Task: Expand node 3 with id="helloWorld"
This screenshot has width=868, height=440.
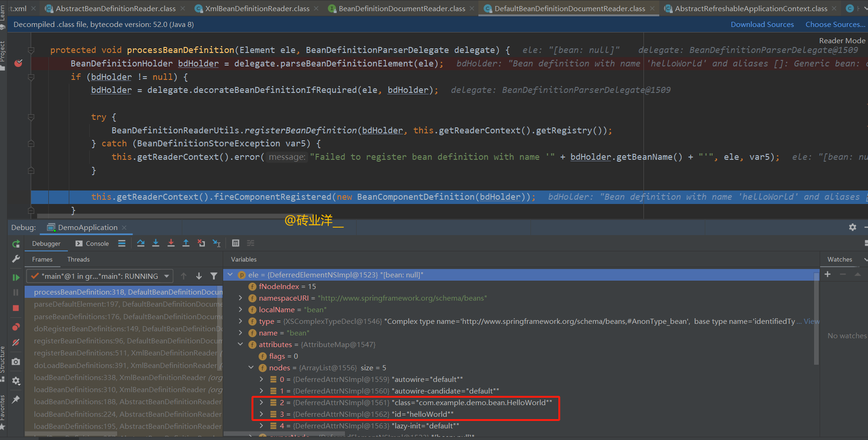Action: 261,414
